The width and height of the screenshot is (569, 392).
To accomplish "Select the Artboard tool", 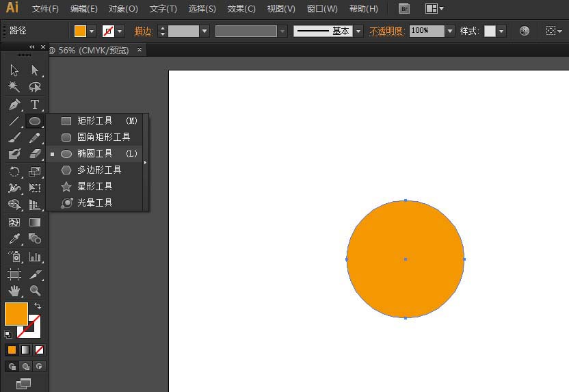I will (14, 274).
